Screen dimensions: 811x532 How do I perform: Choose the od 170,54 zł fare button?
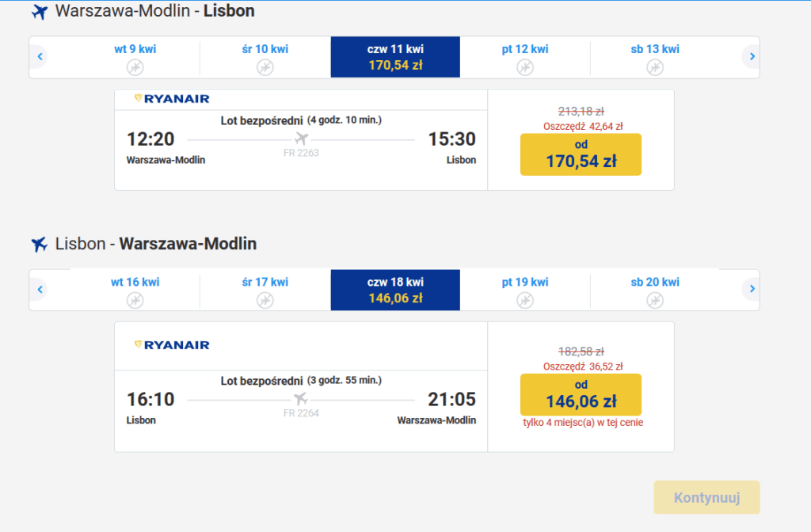pos(581,154)
